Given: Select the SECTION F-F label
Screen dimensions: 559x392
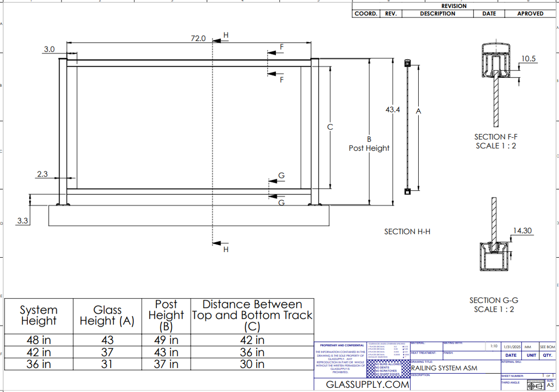Looking at the screenshot, I should (x=496, y=137).
